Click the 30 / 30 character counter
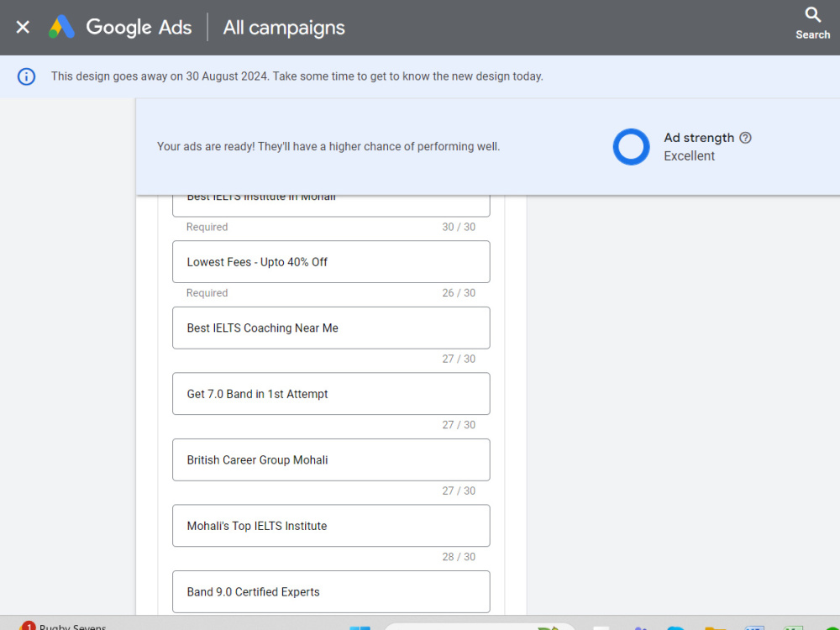Screen dimensions: 840x630 coord(459,227)
